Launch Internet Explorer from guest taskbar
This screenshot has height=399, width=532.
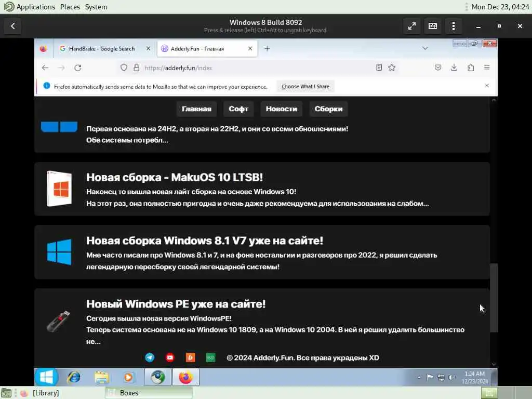[74, 377]
